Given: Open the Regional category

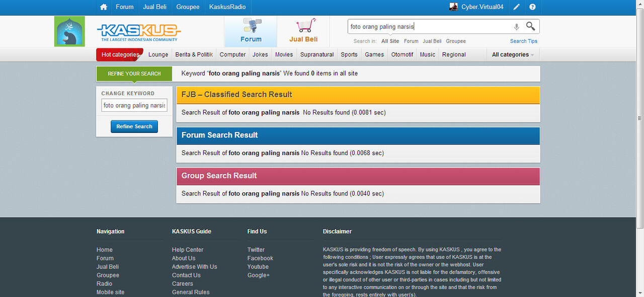Looking at the screenshot, I should coord(454,54).
